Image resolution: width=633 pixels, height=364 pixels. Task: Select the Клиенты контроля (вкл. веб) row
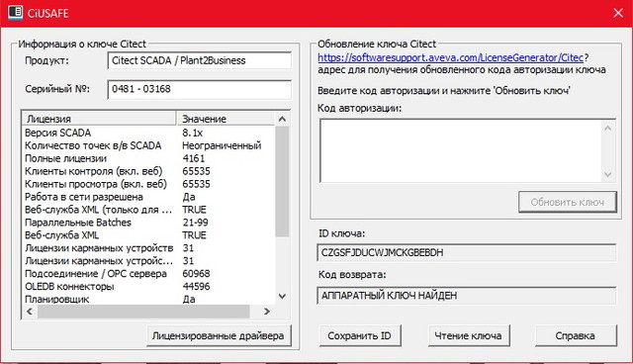click(149, 171)
